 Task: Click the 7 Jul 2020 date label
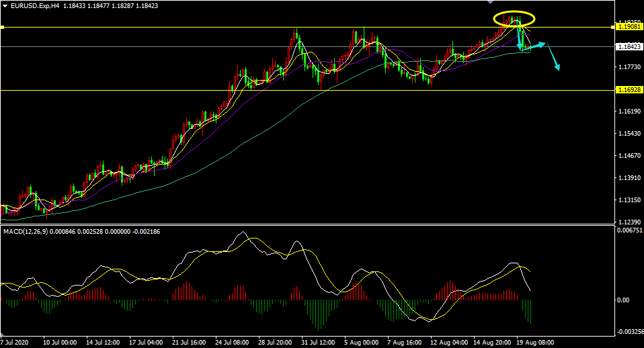15,342
